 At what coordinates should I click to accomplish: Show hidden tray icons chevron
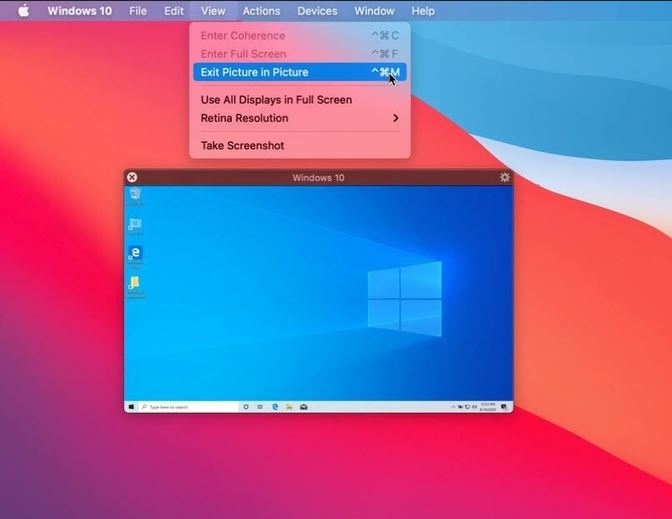pos(453,407)
